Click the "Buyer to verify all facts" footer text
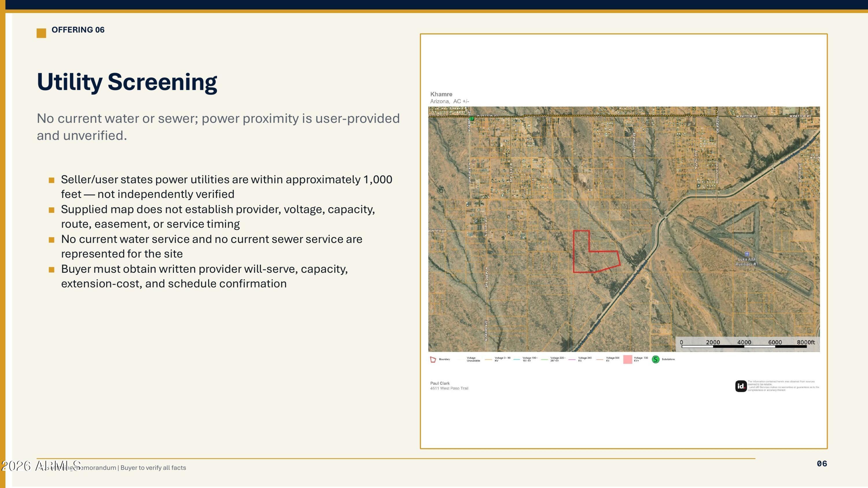 (x=153, y=468)
